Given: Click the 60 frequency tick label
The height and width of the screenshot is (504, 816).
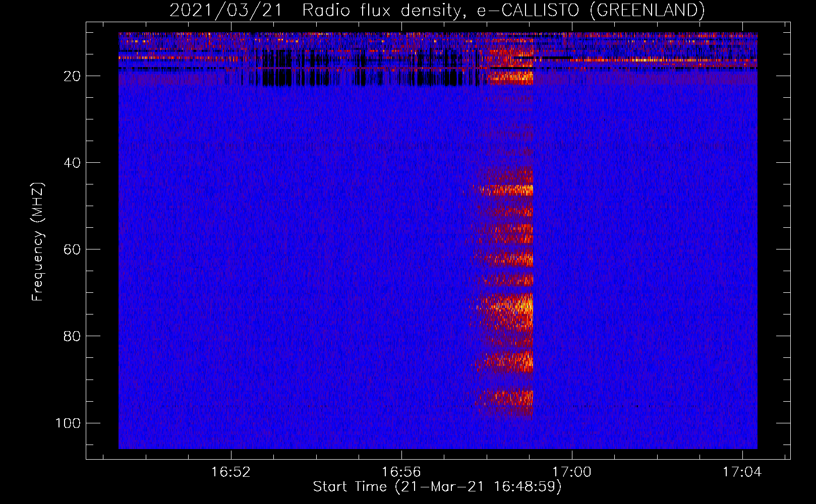Looking at the screenshot, I should [72, 249].
